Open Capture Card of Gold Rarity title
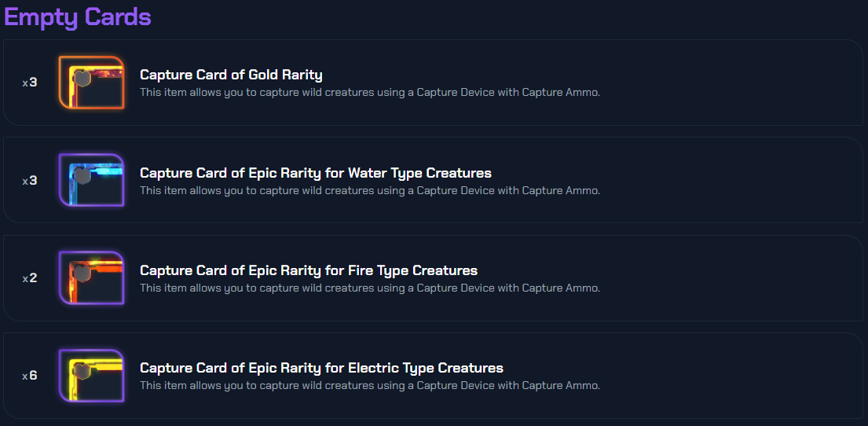This screenshot has height=426, width=868. (231, 75)
